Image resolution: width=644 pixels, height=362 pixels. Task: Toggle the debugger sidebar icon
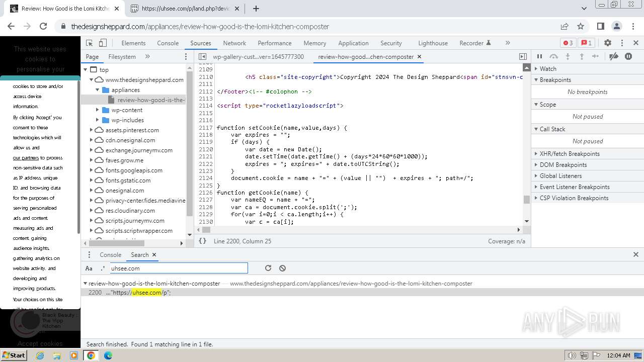coord(523,57)
